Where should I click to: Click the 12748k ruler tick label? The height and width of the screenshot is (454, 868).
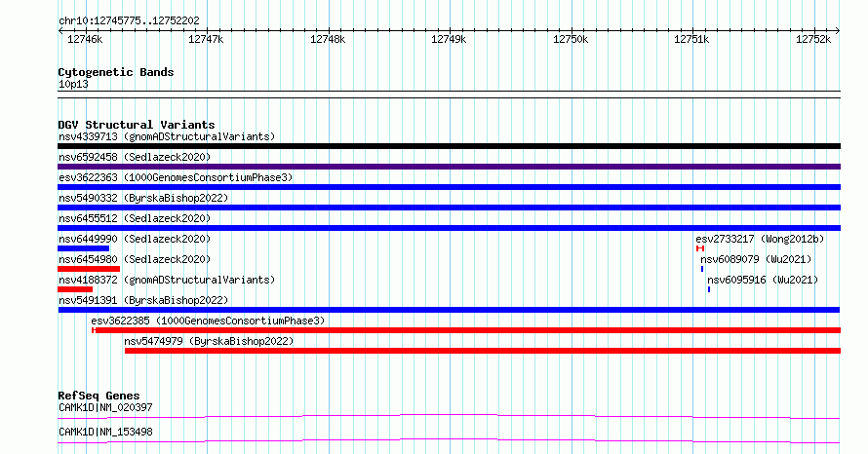point(328,39)
